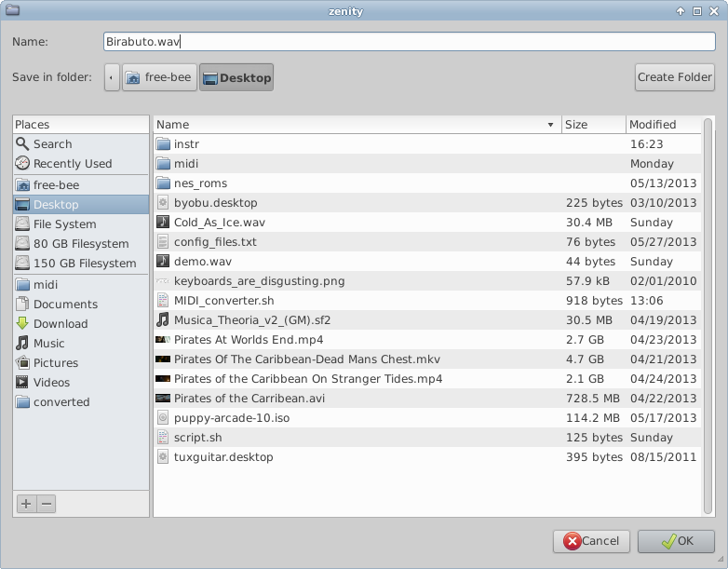Click the converted folder icon in Places
The image size is (728, 569).
click(22, 401)
